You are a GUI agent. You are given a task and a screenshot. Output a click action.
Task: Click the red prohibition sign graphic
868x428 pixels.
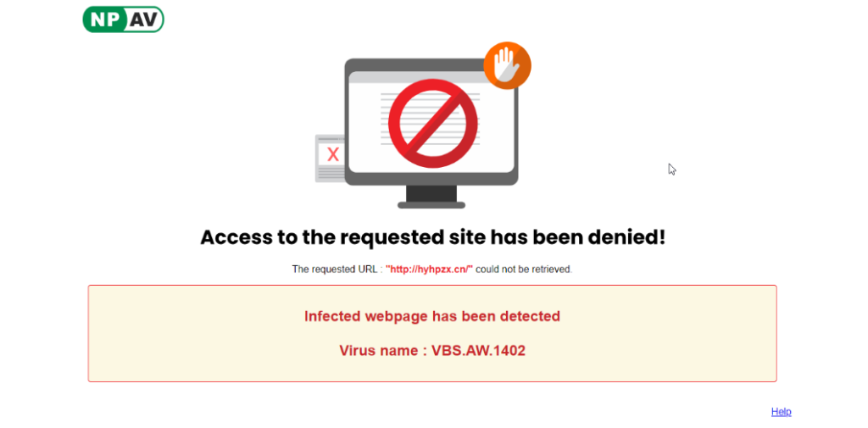(x=432, y=123)
